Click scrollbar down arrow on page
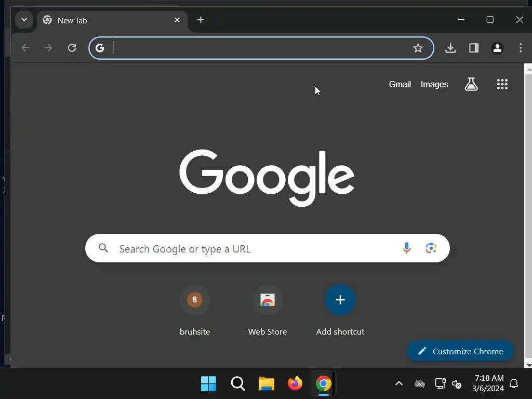The image size is (532, 399). (528, 365)
